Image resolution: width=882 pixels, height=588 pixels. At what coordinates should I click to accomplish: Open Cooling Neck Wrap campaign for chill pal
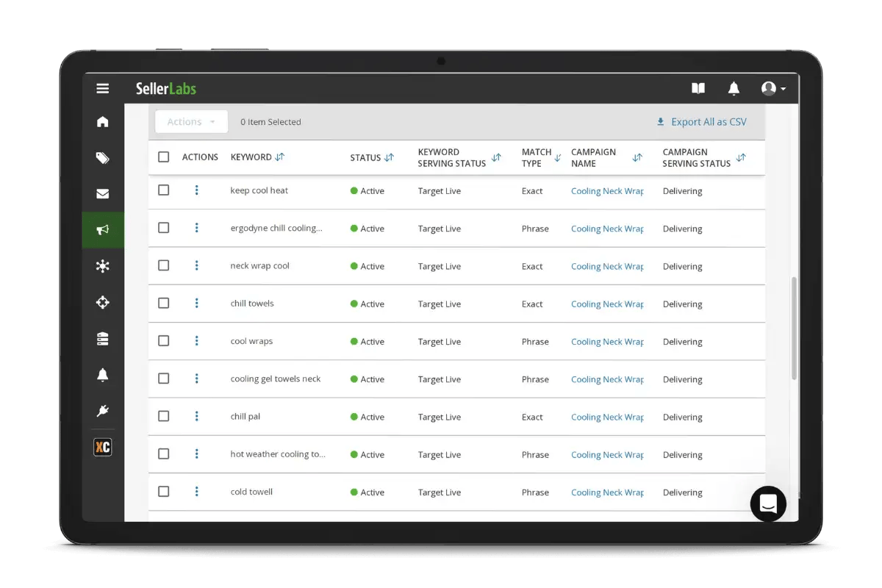point(607,417)
